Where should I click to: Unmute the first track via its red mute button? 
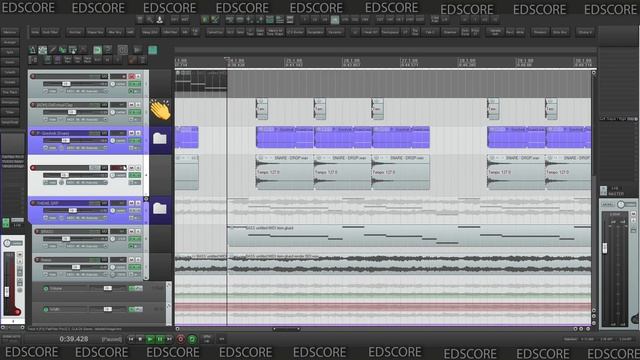click(132, 76)
